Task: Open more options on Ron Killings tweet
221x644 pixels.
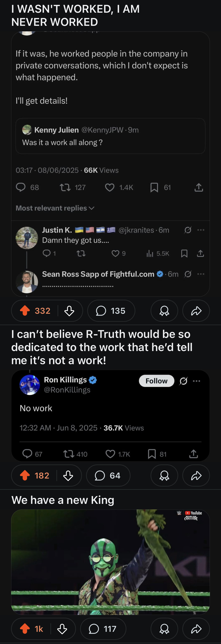Action: point(197,381)
